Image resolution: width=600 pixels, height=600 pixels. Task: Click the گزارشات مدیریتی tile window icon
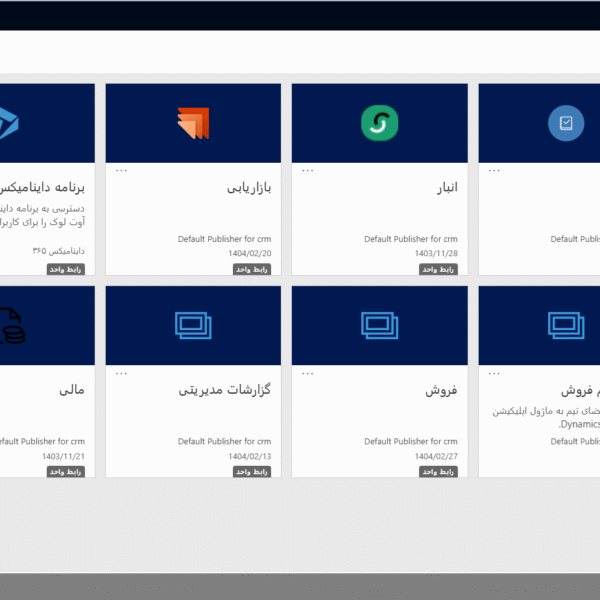[193, 324]
